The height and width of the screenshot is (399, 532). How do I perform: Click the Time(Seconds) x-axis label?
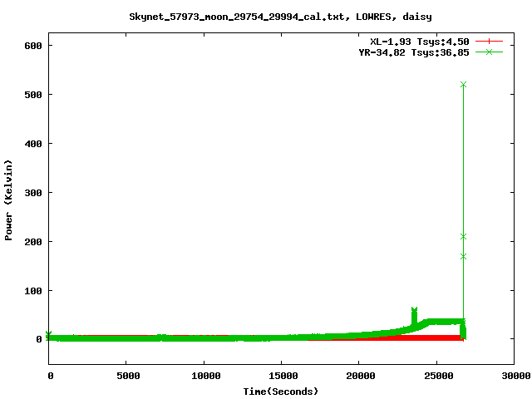280,391
